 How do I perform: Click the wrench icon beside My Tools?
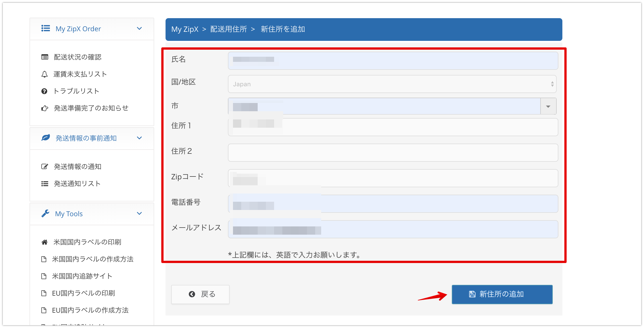[x=45, y=213]
